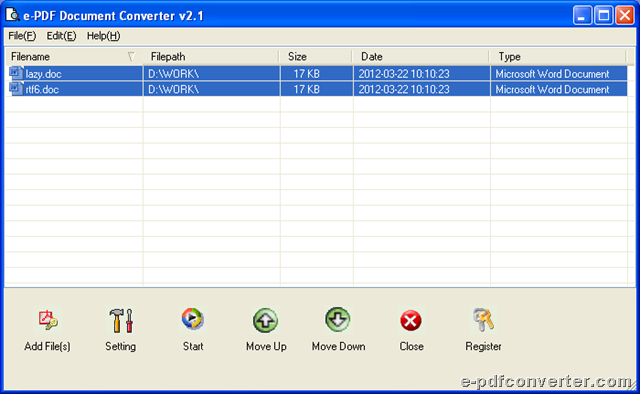Click the Move Up arrow icon
This screenshot has width=640, height=394.
pos(266,320)
